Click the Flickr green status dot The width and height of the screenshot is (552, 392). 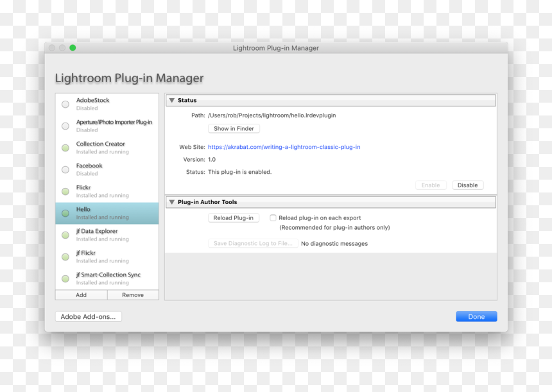[65, 191]
